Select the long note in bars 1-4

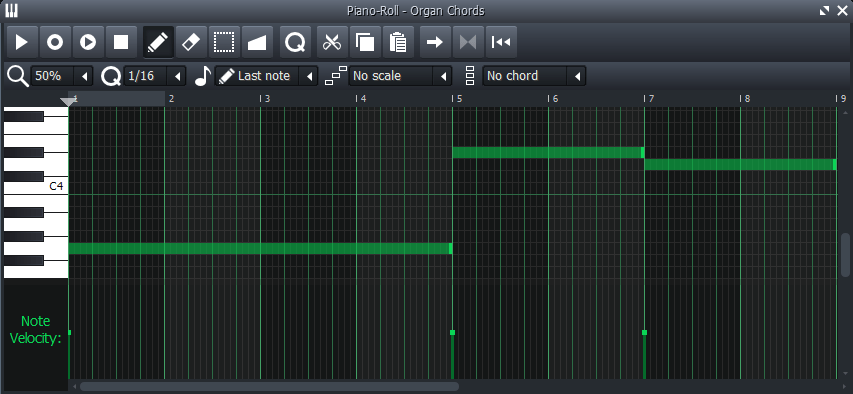coord(261,248)
